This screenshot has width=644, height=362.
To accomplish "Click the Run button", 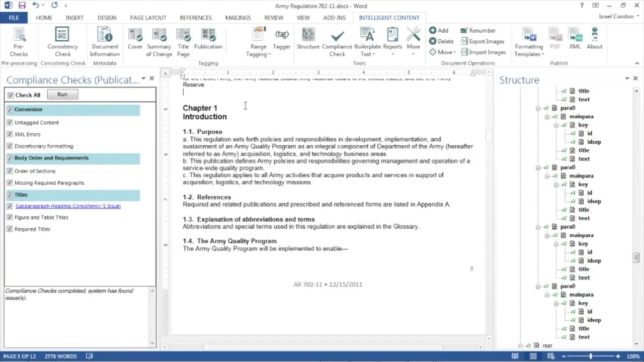I will [62, 95].
